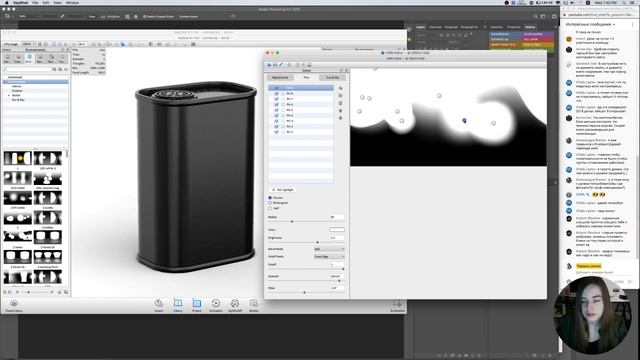Open the KeyShot application menu
The image size is (640, 360).
(x=20, y=2)
